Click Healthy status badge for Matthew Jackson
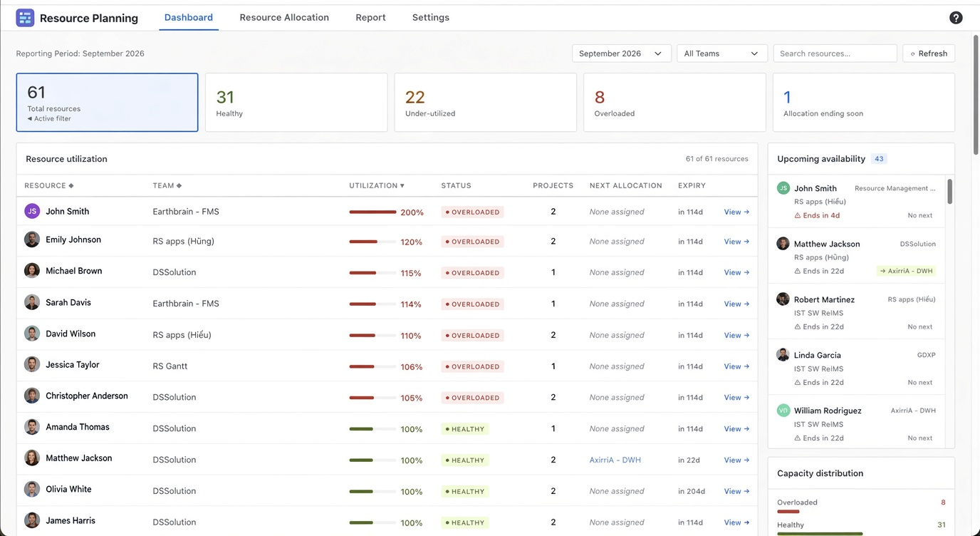The width and height of the screenshot is (980, 536). click(465, 460)
